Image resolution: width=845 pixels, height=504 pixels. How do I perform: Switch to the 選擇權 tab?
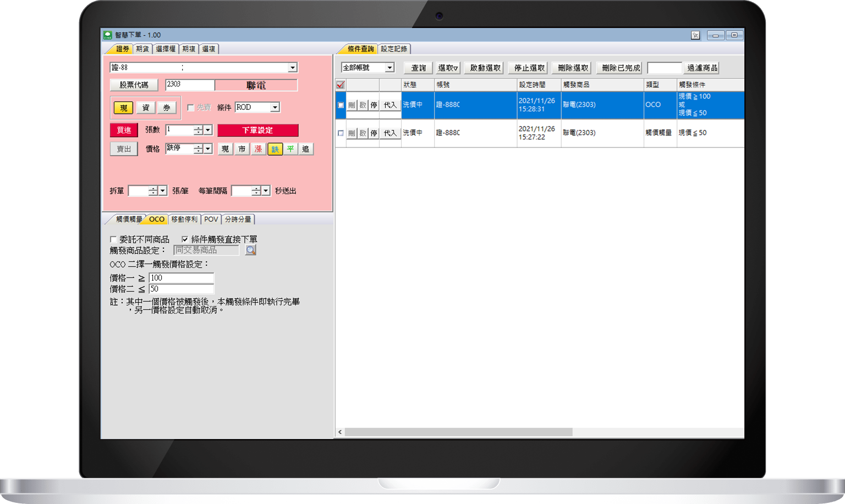point(166,49)
